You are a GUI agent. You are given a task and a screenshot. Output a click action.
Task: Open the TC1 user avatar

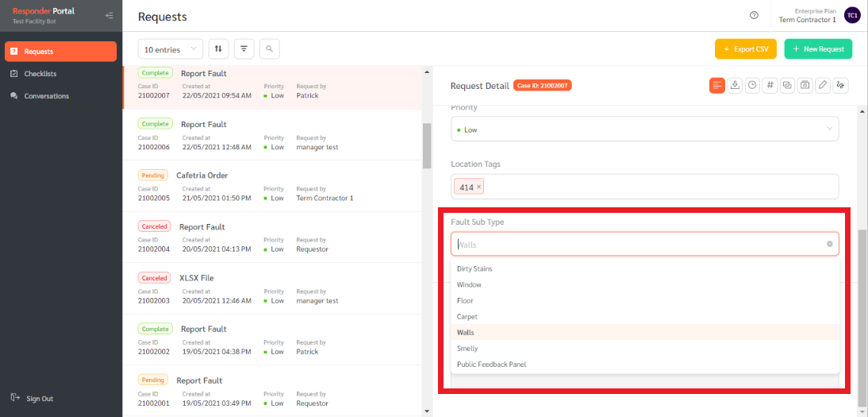[x=852, y=16]
